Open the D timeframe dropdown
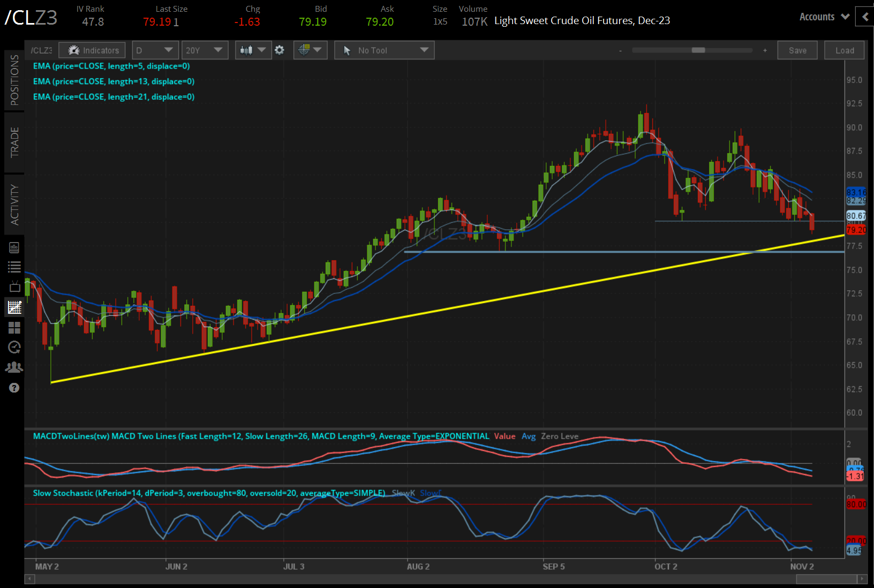The image size is (874, 588). point(155,50)
